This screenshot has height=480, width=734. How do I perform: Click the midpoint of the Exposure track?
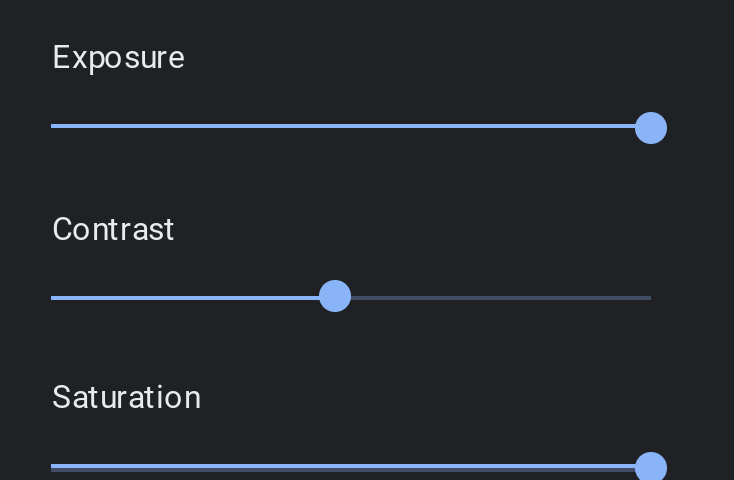click(351, 126)
